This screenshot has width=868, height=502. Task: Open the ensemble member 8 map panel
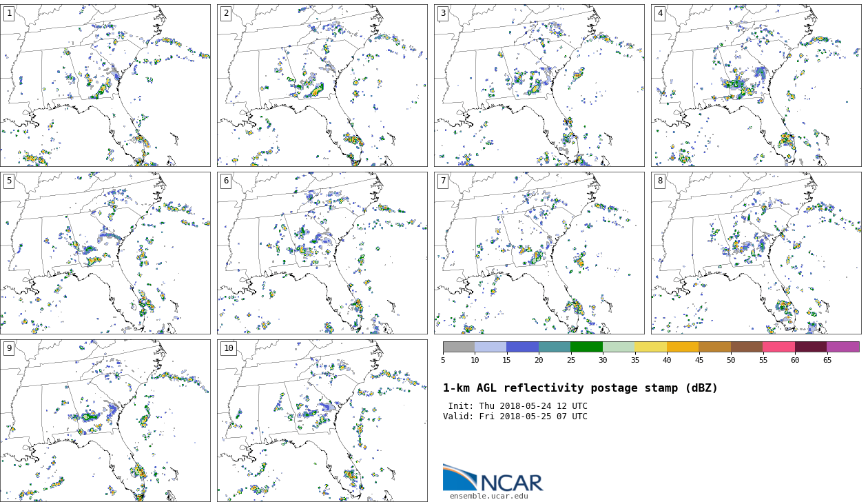tap(756, 253)
